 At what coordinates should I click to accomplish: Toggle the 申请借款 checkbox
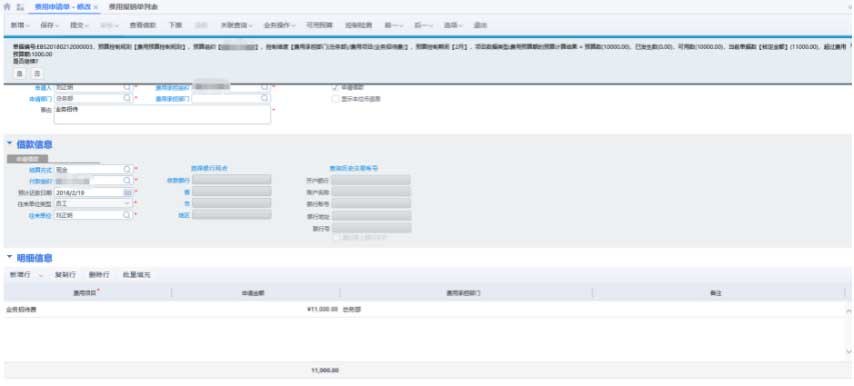tap(336, 87)
